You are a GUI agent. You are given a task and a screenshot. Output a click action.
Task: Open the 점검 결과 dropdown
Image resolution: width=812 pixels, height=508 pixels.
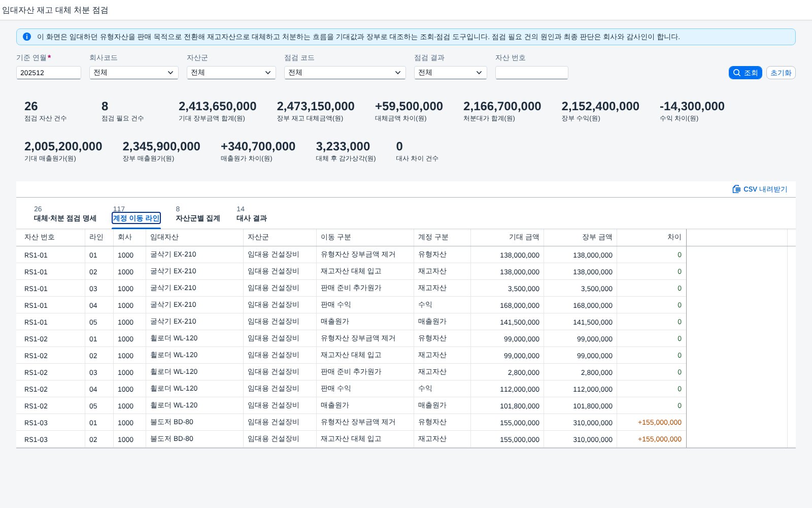451,73
